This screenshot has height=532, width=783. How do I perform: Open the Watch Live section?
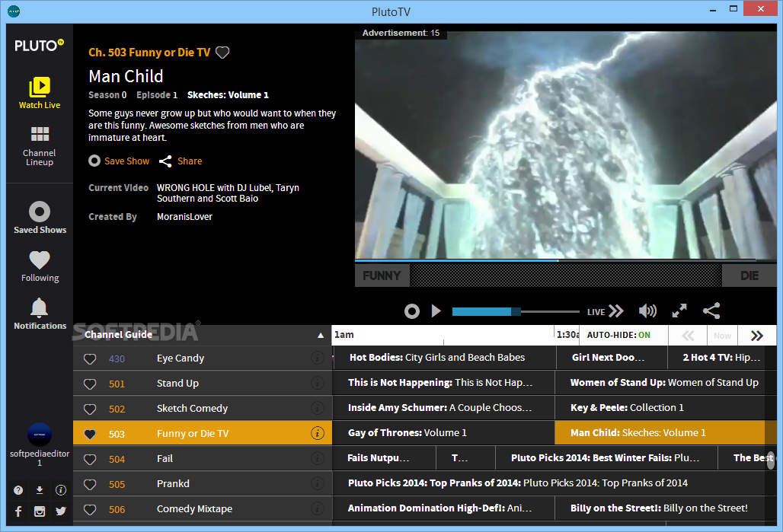[40, 93]
